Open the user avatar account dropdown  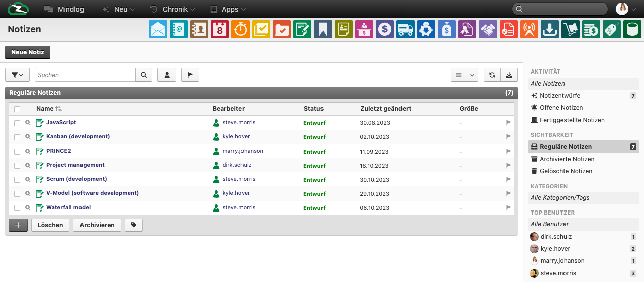pos(626,9)
